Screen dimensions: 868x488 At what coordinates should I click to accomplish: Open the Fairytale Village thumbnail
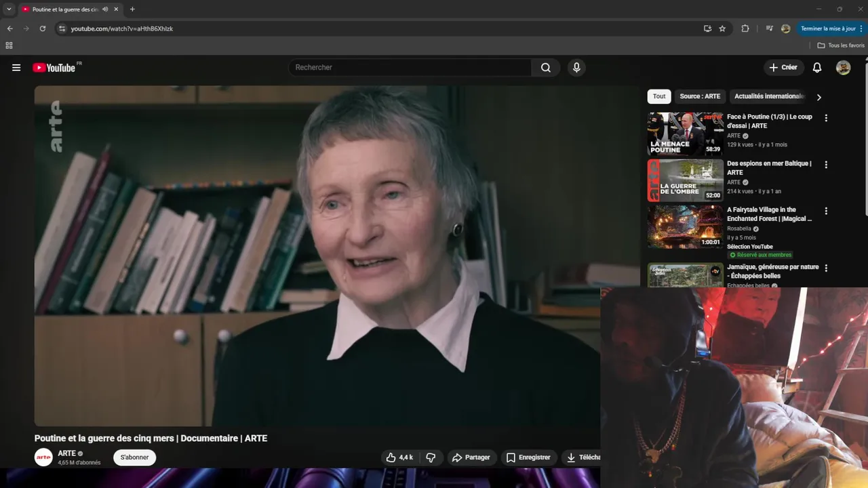685,227
